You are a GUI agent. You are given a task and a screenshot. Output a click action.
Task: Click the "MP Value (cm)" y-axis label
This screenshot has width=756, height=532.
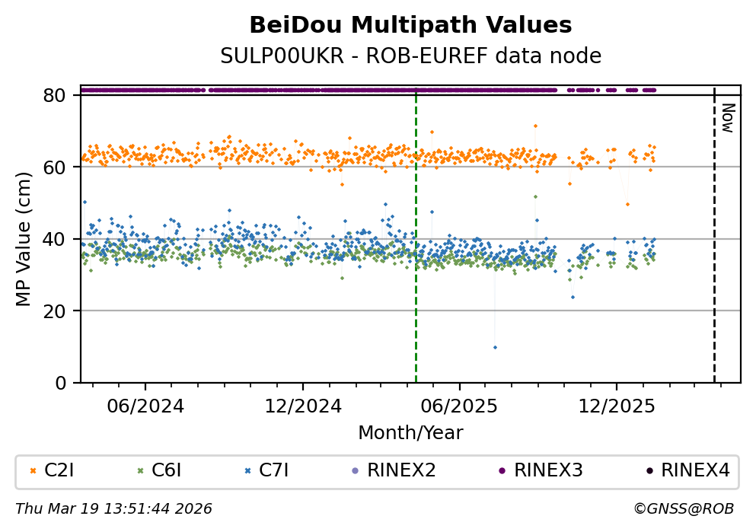pos(24,239)
